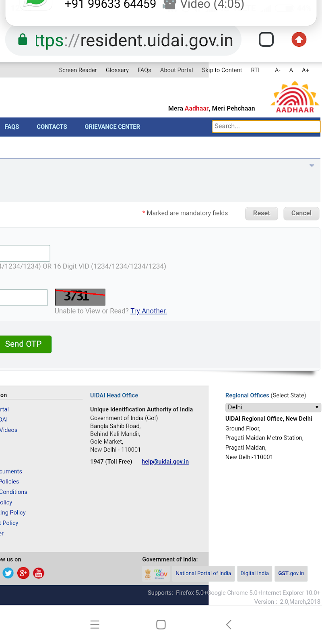Click the Cancel button
The height and width of the screenshot is (644, 322).
[301, 213]
